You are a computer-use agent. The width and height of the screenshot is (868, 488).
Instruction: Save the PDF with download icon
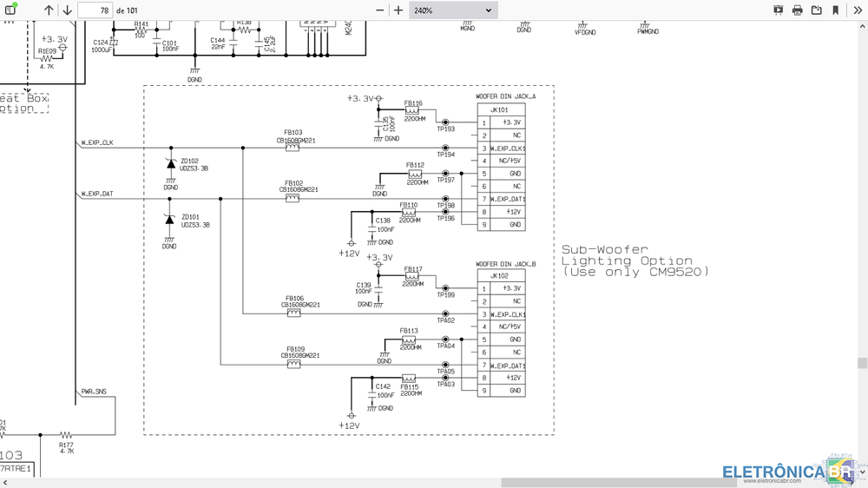pos(817,10)
